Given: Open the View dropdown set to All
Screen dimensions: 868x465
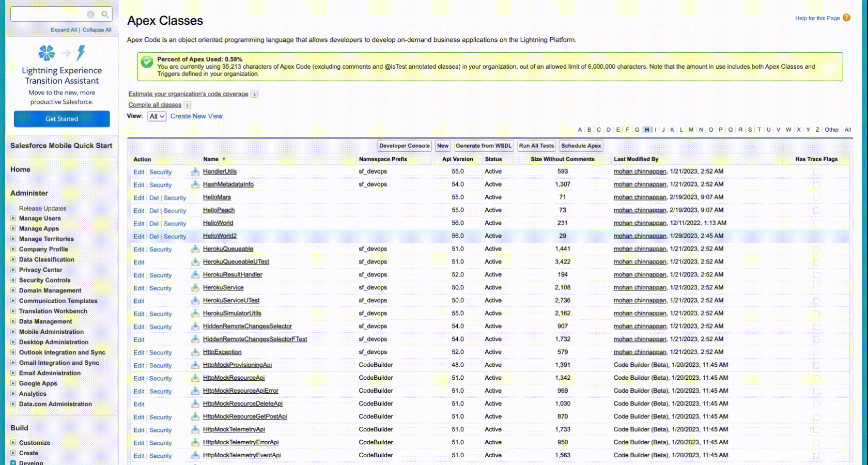Looking at the screenshot, I should [157, 116].
